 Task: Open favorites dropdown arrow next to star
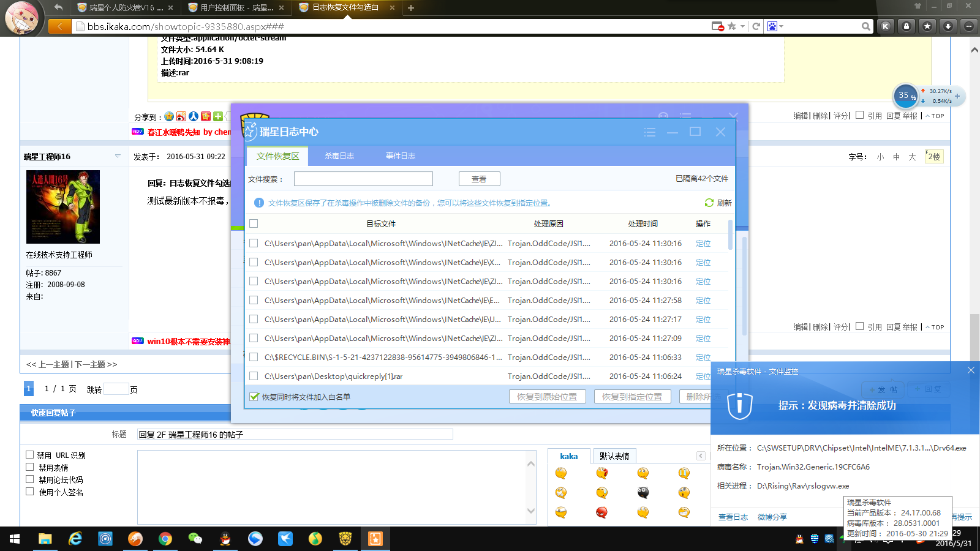pyautogui.click(x=742, y=26)
